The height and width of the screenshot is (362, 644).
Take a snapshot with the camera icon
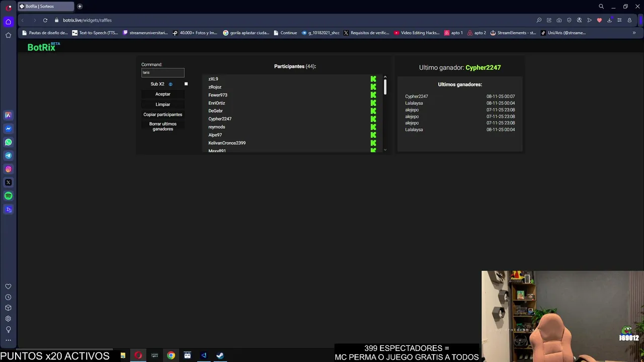559,20
